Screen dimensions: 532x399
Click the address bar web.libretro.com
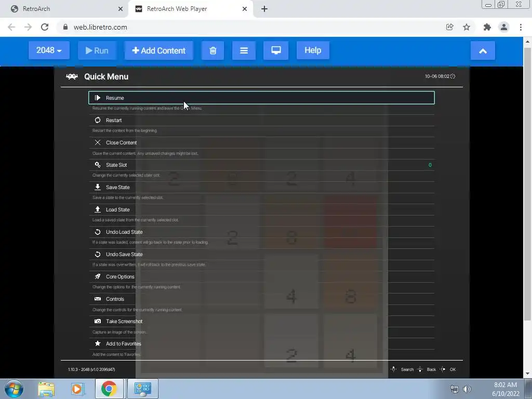tap(100, 27)
